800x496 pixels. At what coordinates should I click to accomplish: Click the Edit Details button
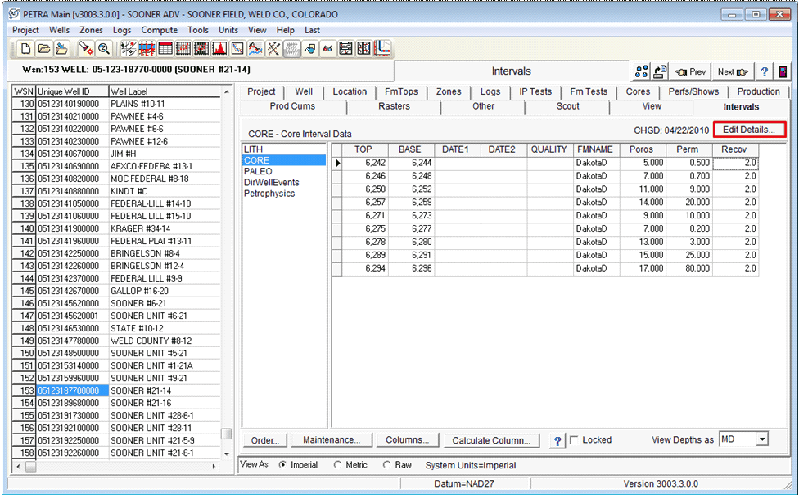[749, 130]
